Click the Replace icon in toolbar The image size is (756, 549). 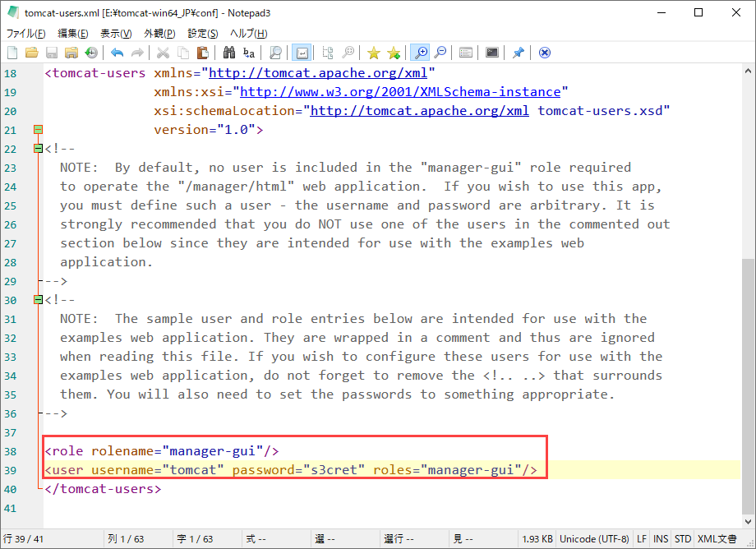[x=248, y=53]
